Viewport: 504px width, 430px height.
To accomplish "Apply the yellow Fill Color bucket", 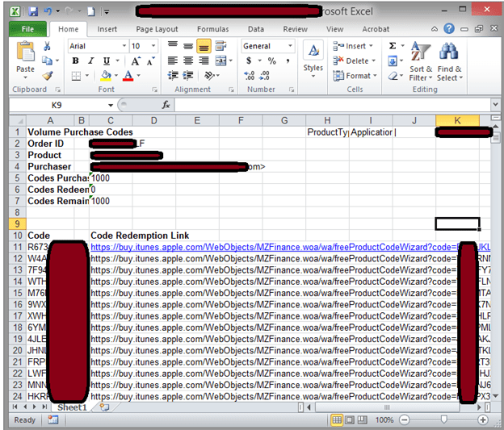I will tap(106, 76).
